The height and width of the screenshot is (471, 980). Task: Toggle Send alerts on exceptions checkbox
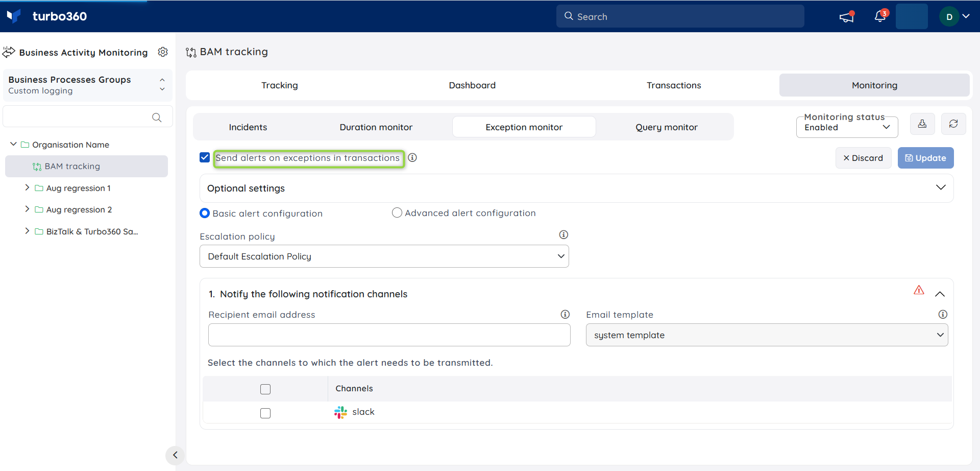[x=205, y=157]
